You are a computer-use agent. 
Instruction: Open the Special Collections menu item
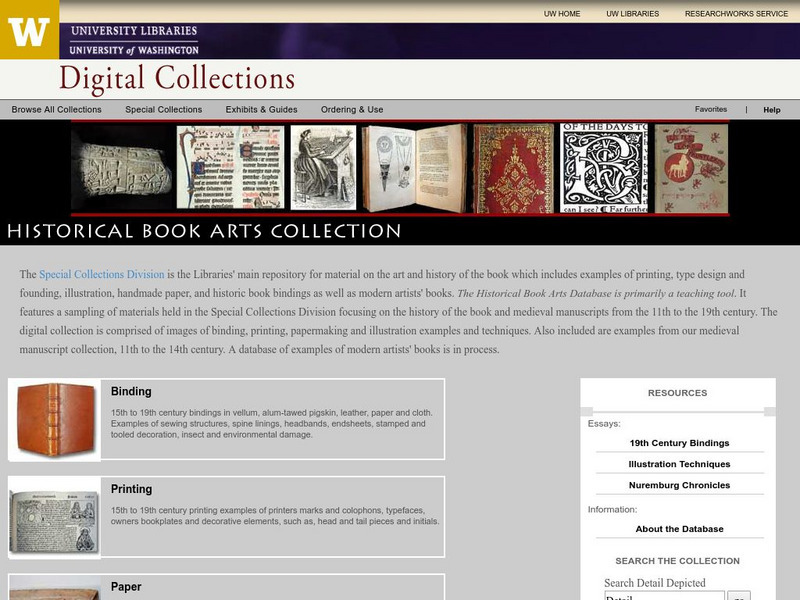pyautogui.click(x=164, y=110)
